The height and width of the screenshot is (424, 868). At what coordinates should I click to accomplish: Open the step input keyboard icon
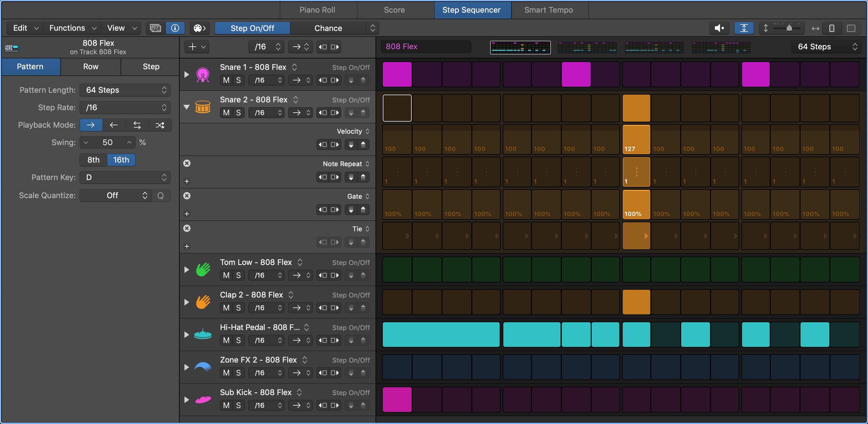coord(155,28)
